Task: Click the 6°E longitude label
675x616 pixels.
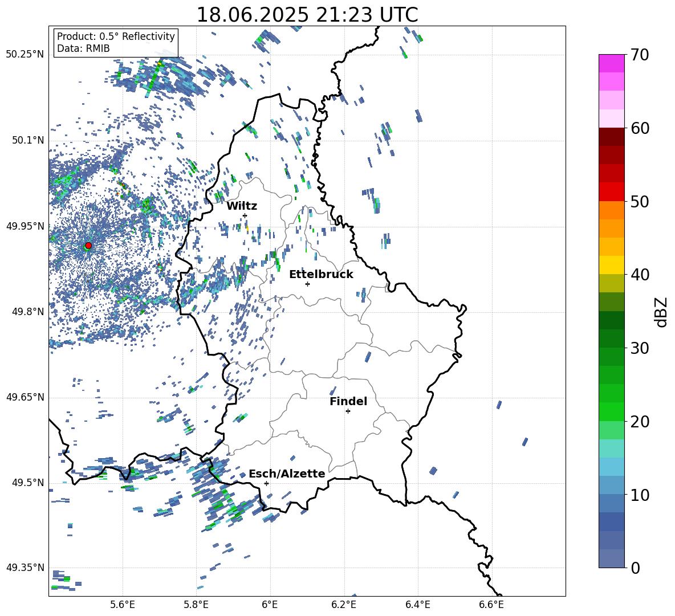Action: 270,605
